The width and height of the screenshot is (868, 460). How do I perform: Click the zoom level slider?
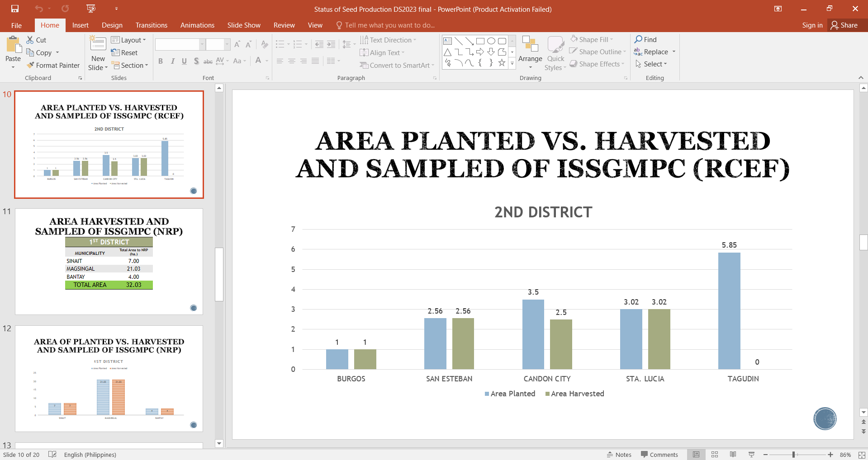click(794, 455)
